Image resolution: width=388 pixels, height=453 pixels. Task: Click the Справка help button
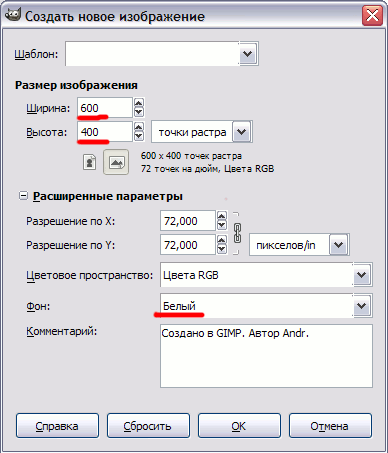(57, 426)
